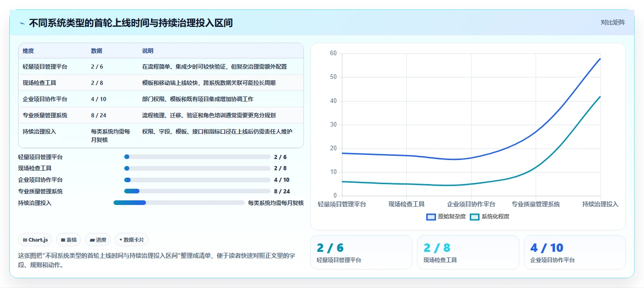Toggle the 系统化程度 legend swatch

(474, 217)
